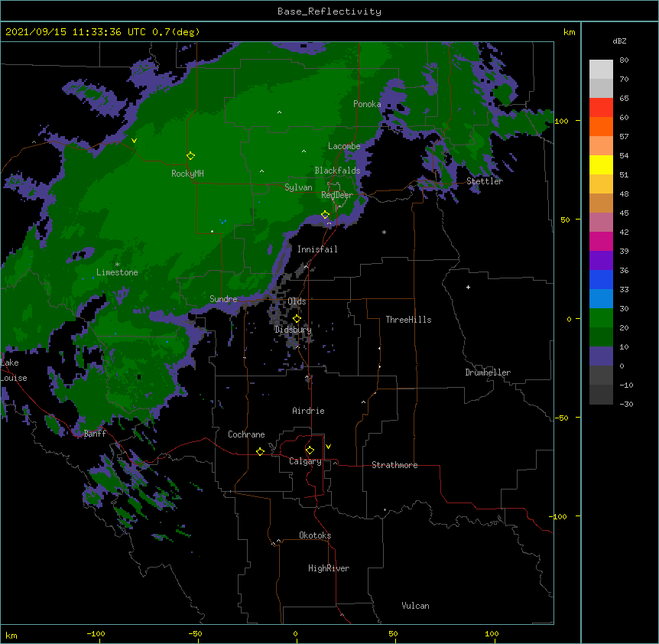Click the Okotoks label
This screenshot has width=659, height=644.
tap(315, 535)
